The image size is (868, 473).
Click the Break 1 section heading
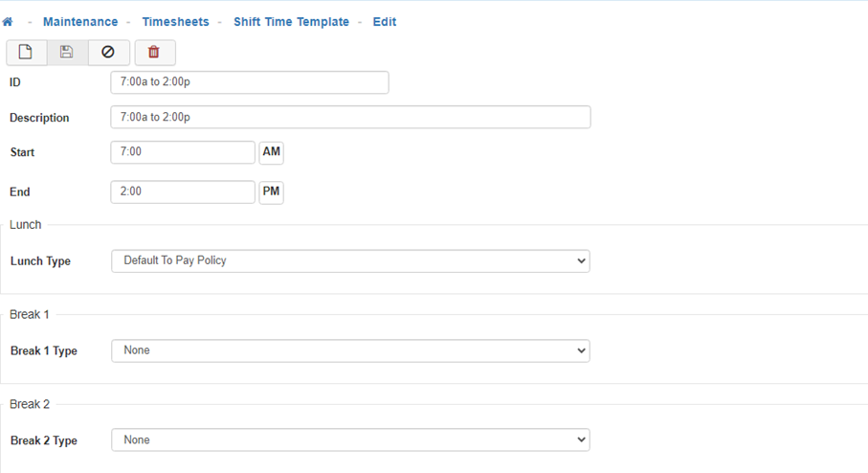(30, 315)
